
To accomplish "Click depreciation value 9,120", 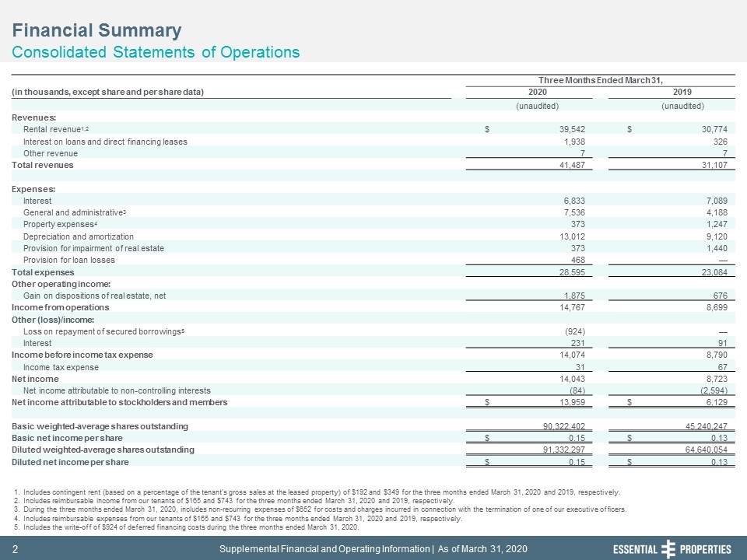I will click(x=717, y=236).
